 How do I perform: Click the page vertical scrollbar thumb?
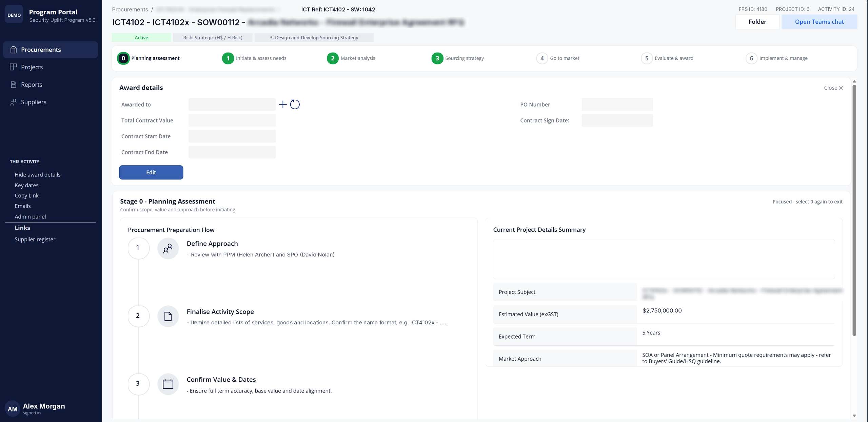854,210
